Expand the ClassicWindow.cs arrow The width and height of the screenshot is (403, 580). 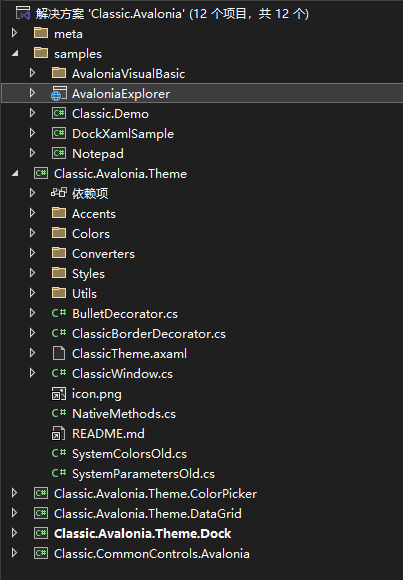(33, 373)
